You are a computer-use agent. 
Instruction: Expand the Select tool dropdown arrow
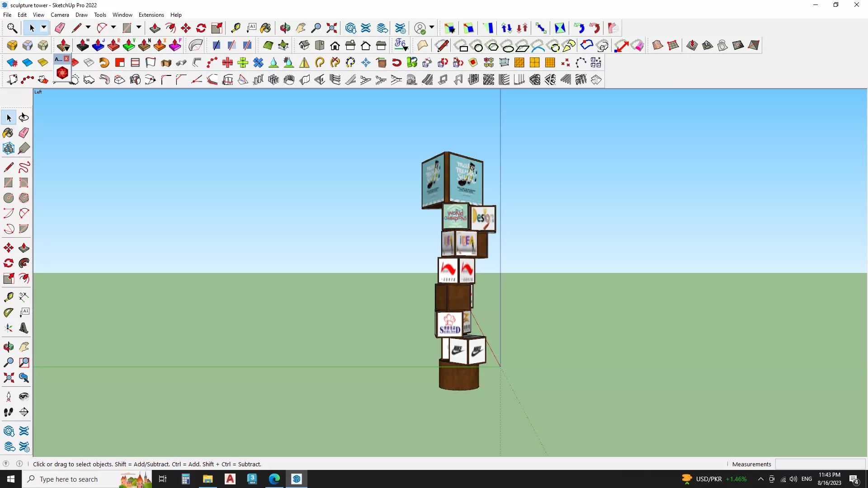pyautogui.click(x=44, y=28)
